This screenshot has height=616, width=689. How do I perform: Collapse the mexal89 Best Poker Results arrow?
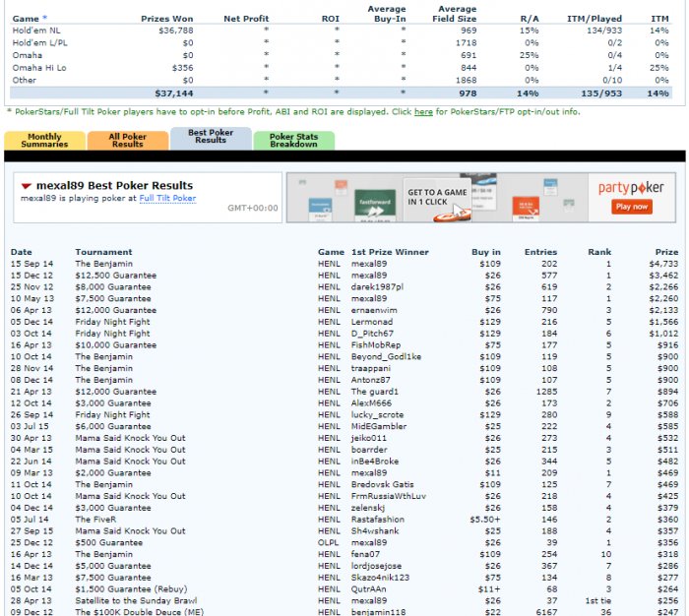(27, 186)
